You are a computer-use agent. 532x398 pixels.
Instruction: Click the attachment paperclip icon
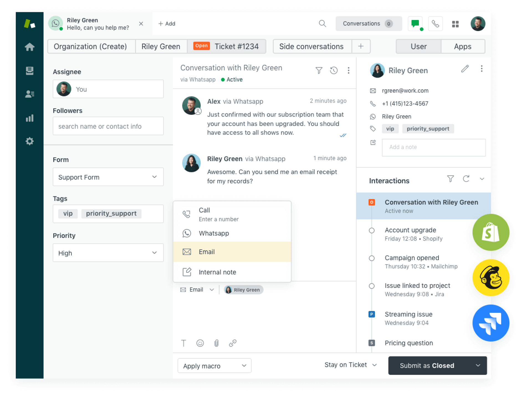click(216, 343)
